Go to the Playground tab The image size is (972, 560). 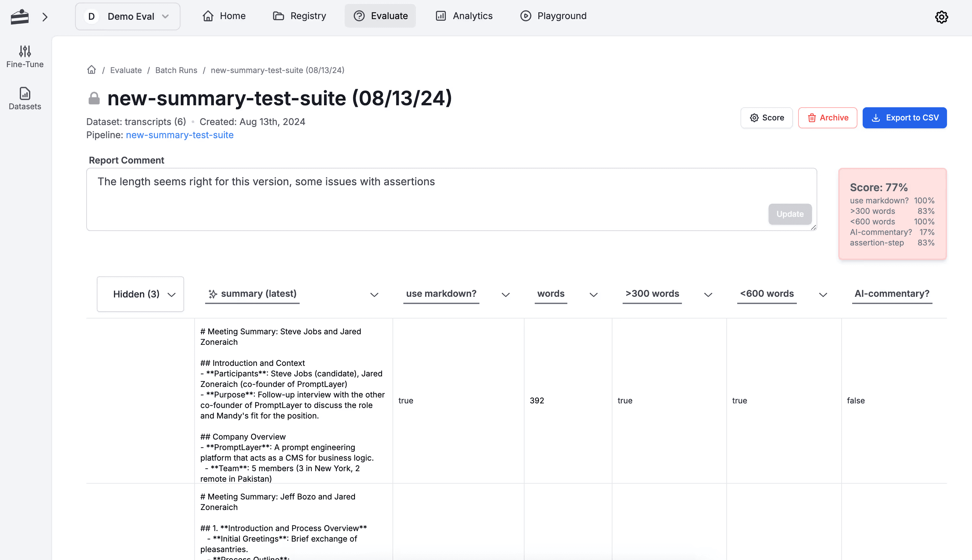(x=553, y=16)
